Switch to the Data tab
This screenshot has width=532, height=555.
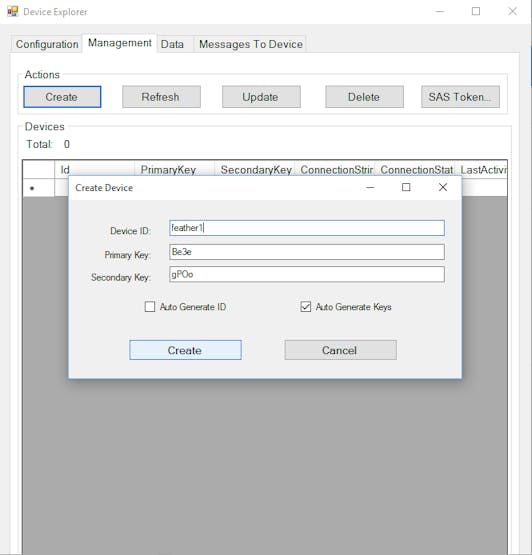(x=172, y=44)
